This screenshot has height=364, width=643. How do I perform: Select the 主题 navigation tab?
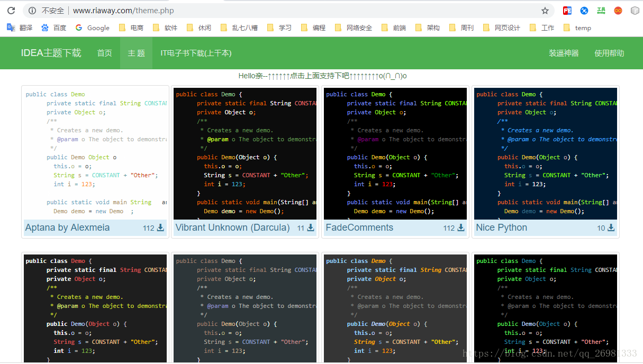pos(137,53)
